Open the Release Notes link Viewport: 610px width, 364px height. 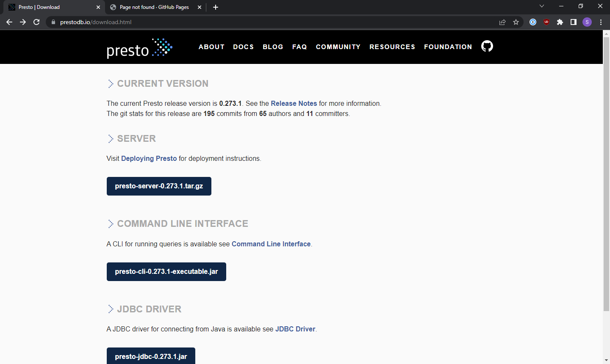point(294,103)
